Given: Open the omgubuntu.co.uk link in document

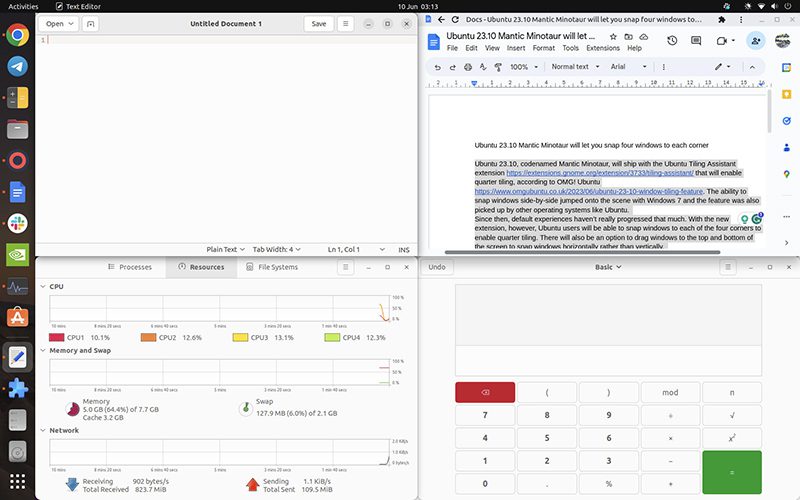Looking at the screenshot, I should click(x=589, y=191).
